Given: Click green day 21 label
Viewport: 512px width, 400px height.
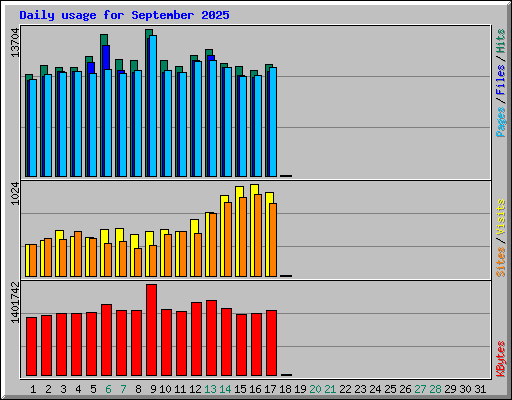Looking at the screenshot, I should (x=330, y=389).
